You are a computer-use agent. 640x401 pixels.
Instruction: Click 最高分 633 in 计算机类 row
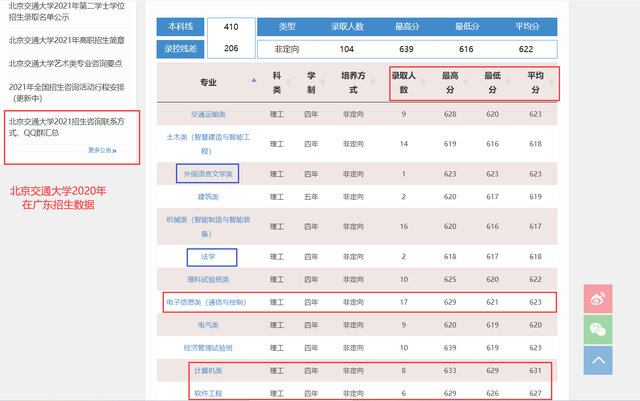pyautogui.click(x=450, y=371)
